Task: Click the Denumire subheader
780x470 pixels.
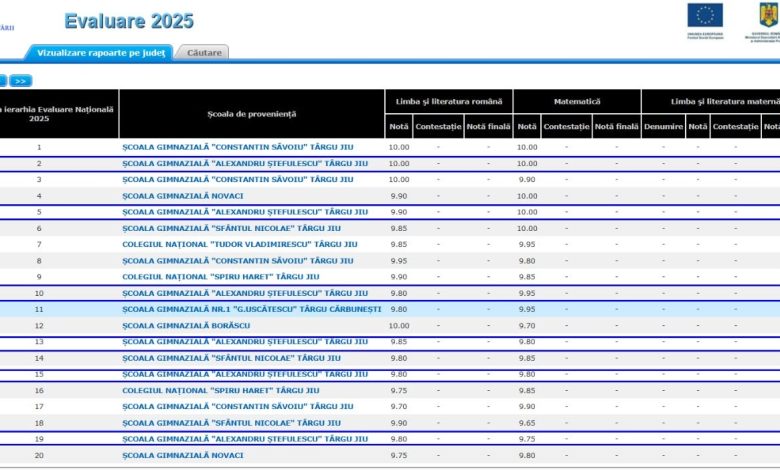Action: pos(664,126)
